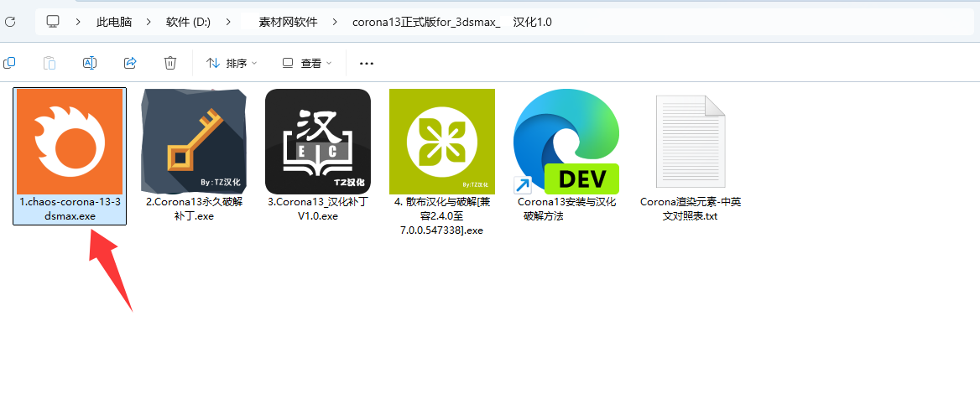Go to 此电脑 in the address path
The image size is (980, 409).
click(114, 22)
